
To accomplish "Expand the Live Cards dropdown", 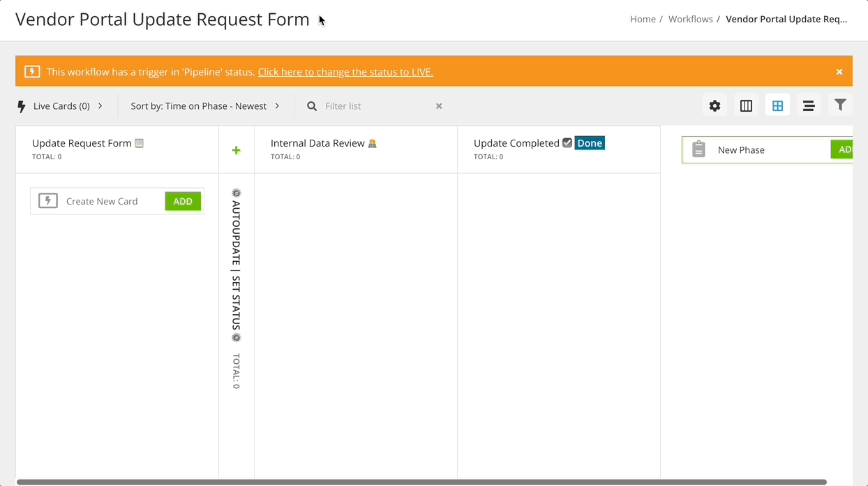I will tap(100, 105).
